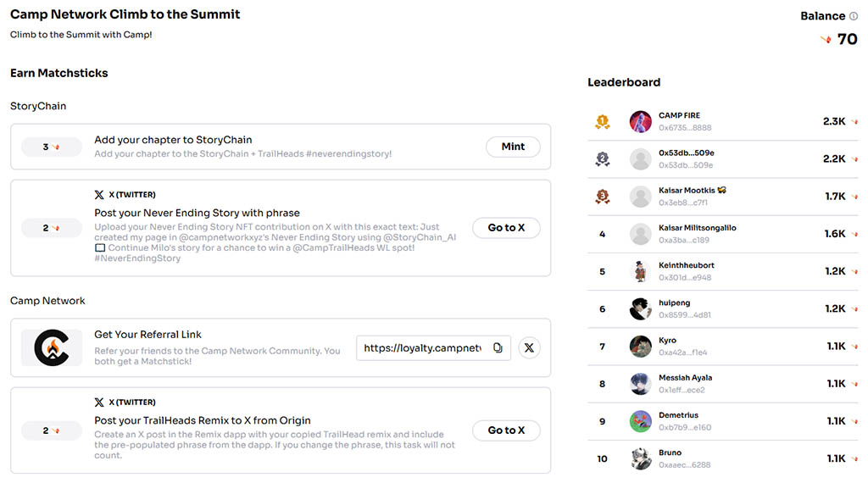The width and height of the screenshot is (868, 483).
Task: Click the 2.2K leaderboard score
Action: point(834,158)
